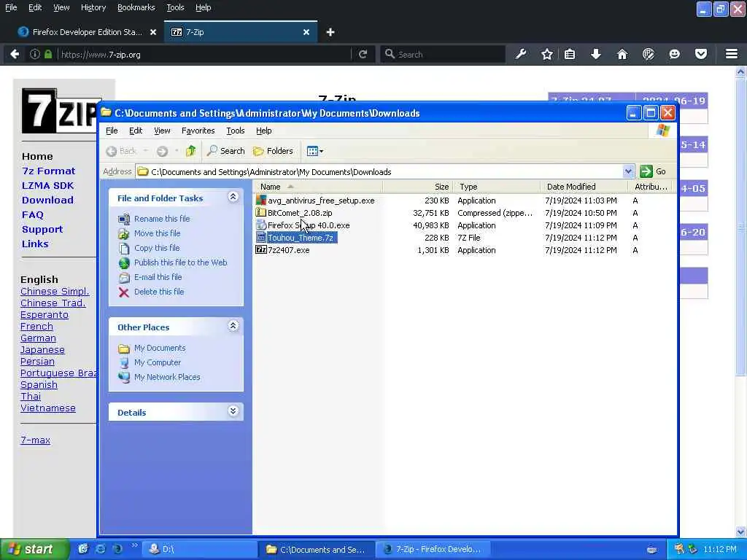The width and height of the screenshot is (747, 560).
Task: Click the Firefox URL address field
Action: point(205,54)
